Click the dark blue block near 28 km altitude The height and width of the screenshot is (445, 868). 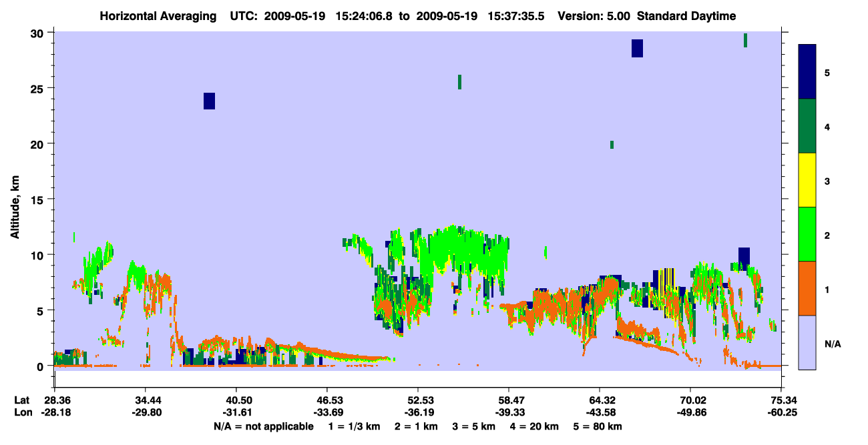coord(637,48)
